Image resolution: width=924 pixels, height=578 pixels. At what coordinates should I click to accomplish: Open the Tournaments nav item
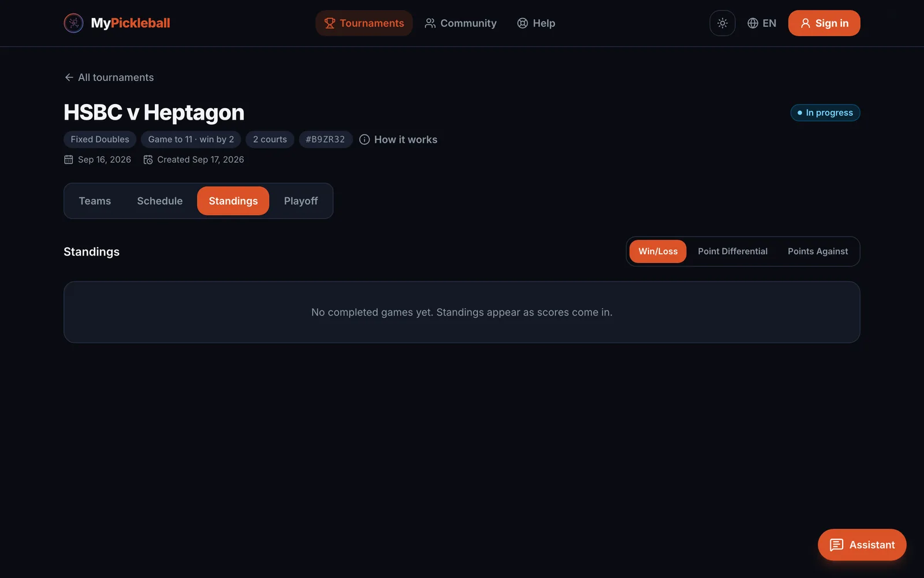click(364, 23)
